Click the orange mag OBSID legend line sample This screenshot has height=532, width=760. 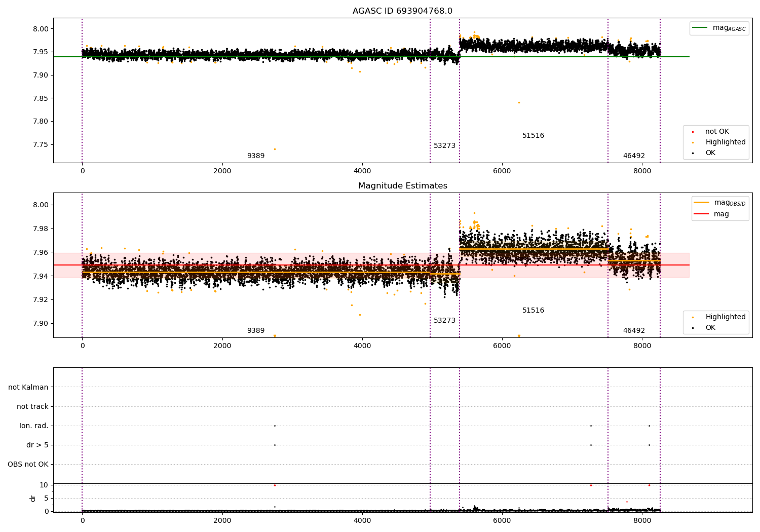coord(701,203)
